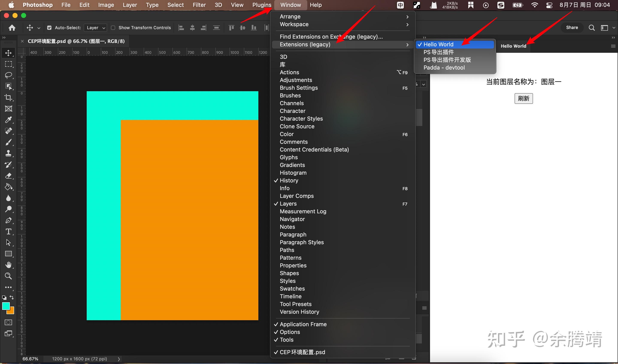Select the Hand tool

click(8, 265)
